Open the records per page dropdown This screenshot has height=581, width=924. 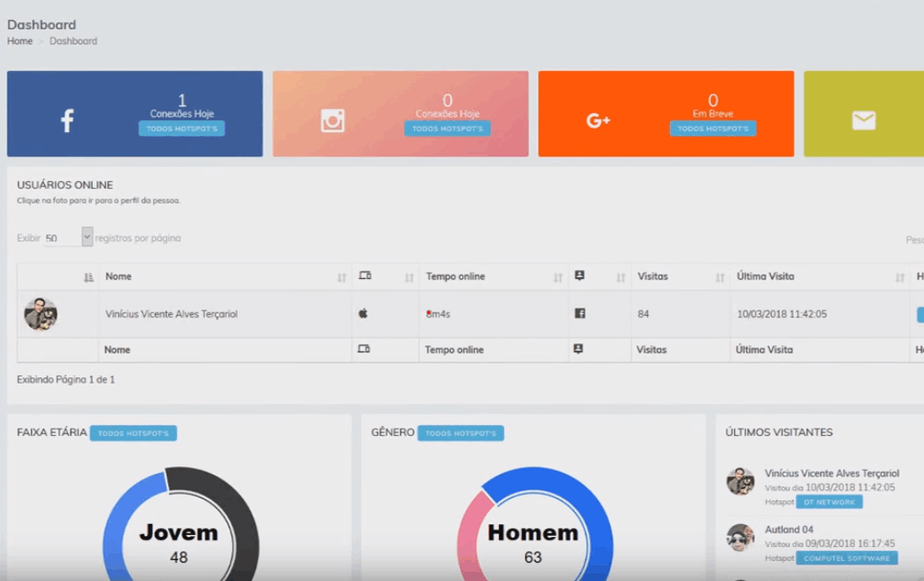[x=69, y=238]
